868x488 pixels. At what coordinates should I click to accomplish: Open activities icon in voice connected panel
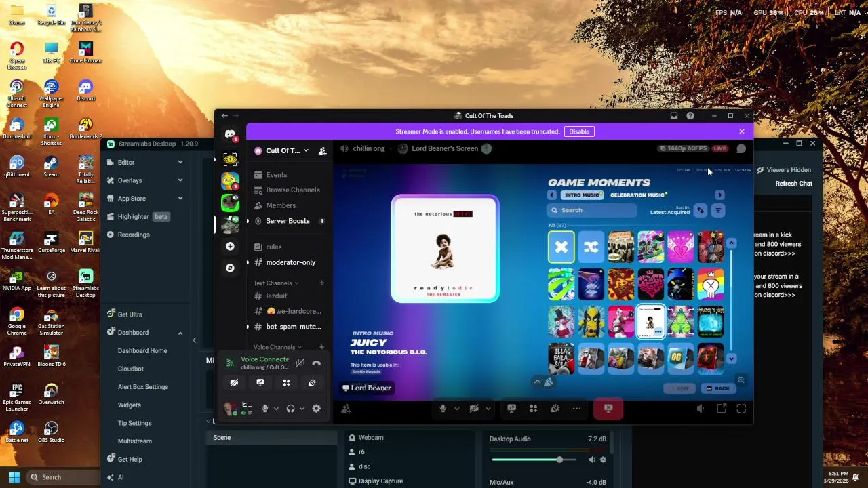pyautogui.click(x=286, y=383)
